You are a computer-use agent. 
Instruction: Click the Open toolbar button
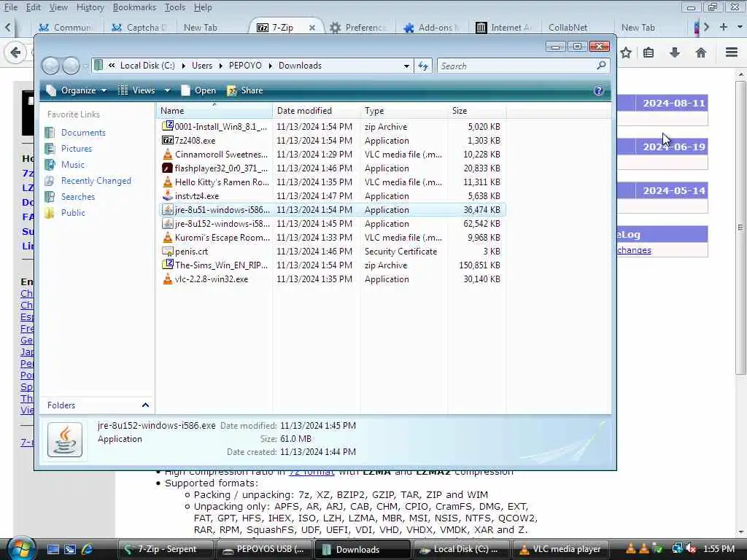(198, 90)
